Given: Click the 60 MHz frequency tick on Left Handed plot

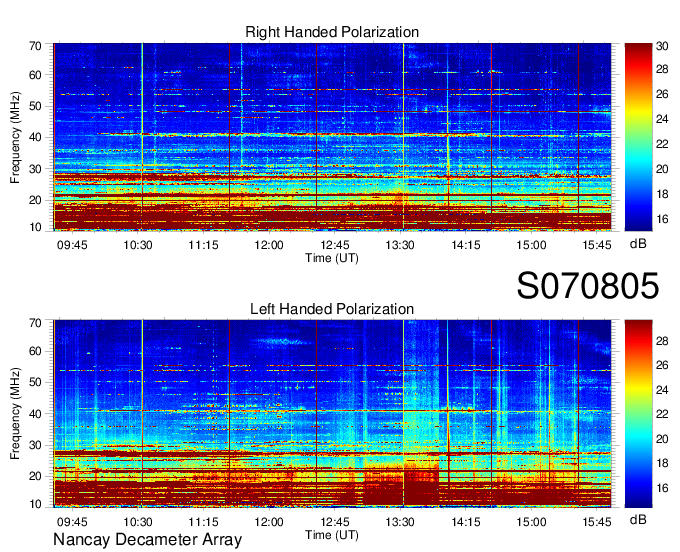Looking at the screenshot, I should pos(35,351).
